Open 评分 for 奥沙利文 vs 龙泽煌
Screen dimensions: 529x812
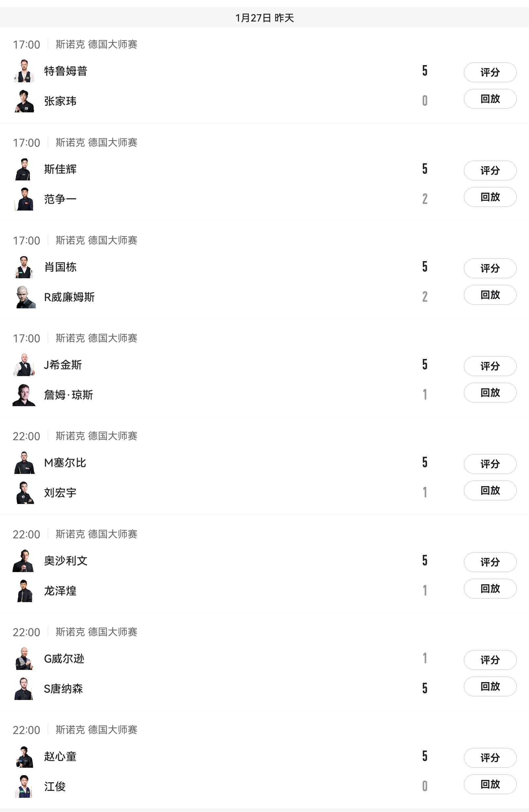pyautogui.click(x=490, y=562)
